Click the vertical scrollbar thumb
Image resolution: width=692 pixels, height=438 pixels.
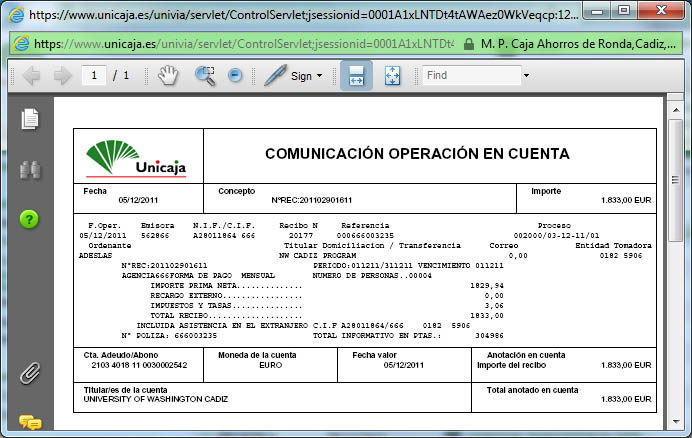(x=676, y=180)
